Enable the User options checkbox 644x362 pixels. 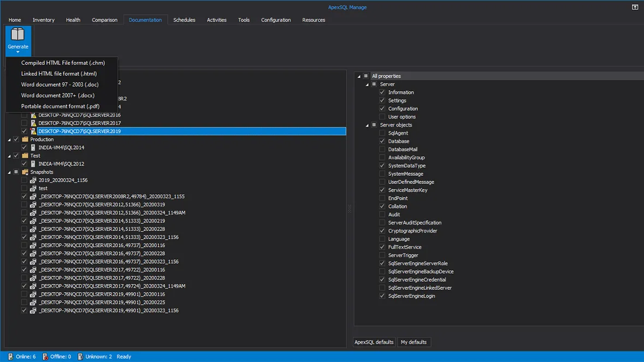click(x=382, y=117)
